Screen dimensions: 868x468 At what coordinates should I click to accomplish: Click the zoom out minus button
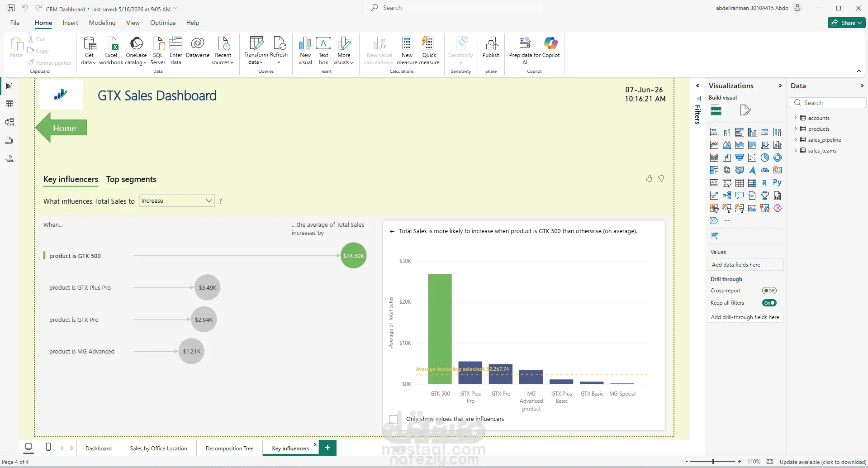pos(687,462)
